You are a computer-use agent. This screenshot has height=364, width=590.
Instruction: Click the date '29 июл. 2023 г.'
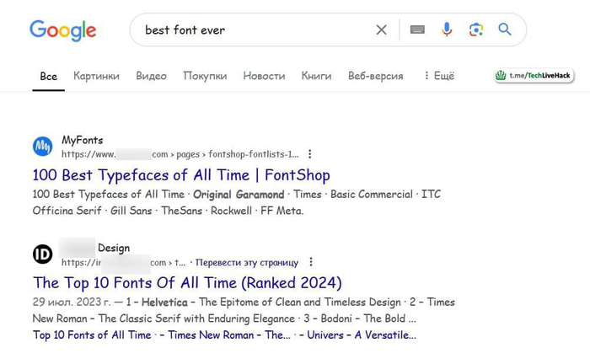(x=72, y=302)
